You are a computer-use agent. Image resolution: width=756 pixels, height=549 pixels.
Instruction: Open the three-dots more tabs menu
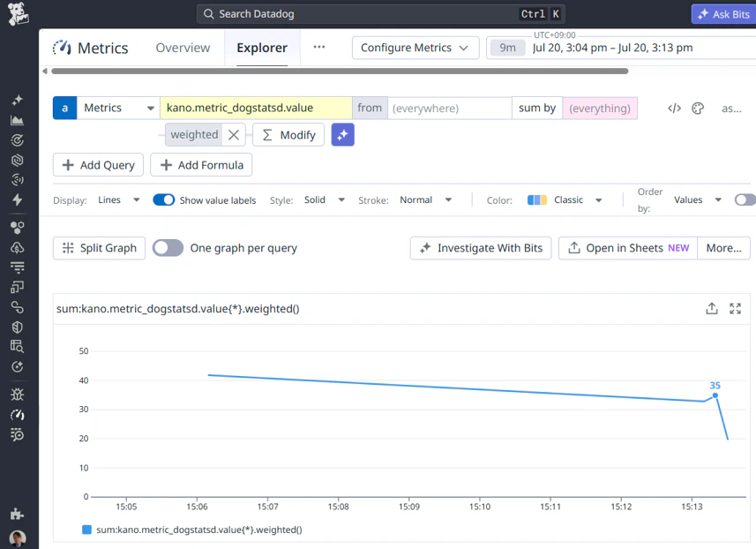(318, 48)
